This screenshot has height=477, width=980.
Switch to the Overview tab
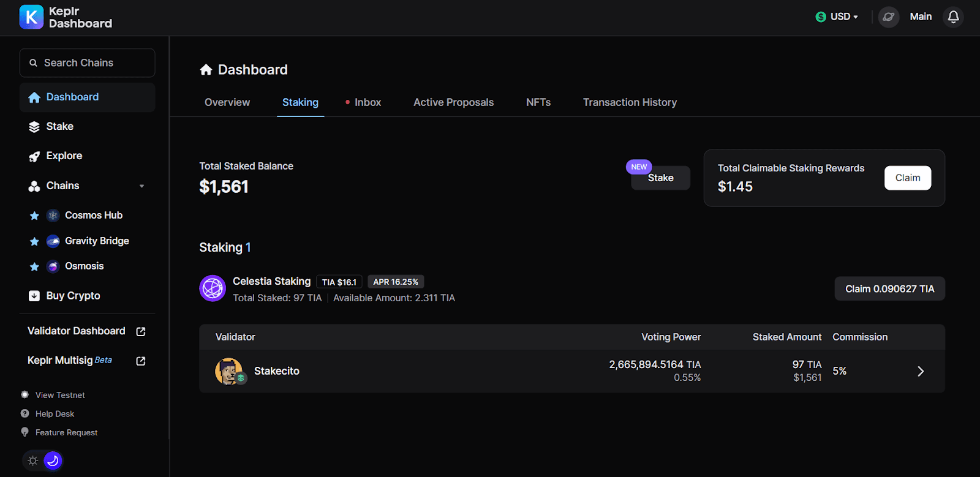227,102
